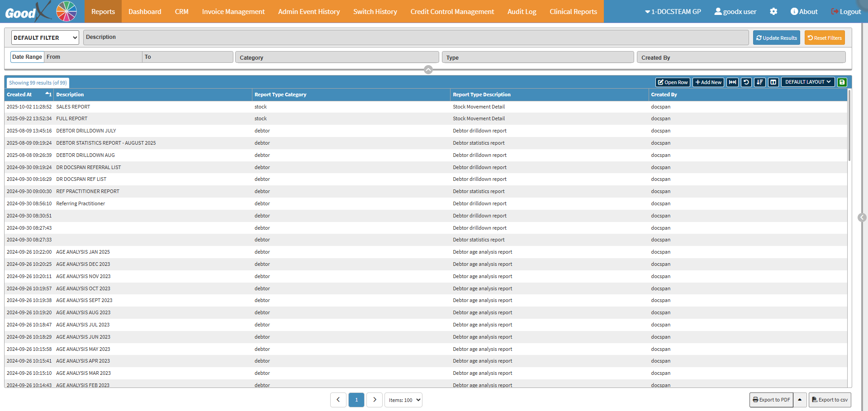Open the column chooser icon
The height and width of the screenshot is (411, 868).
pyautogui.click(x=773, y=82)
